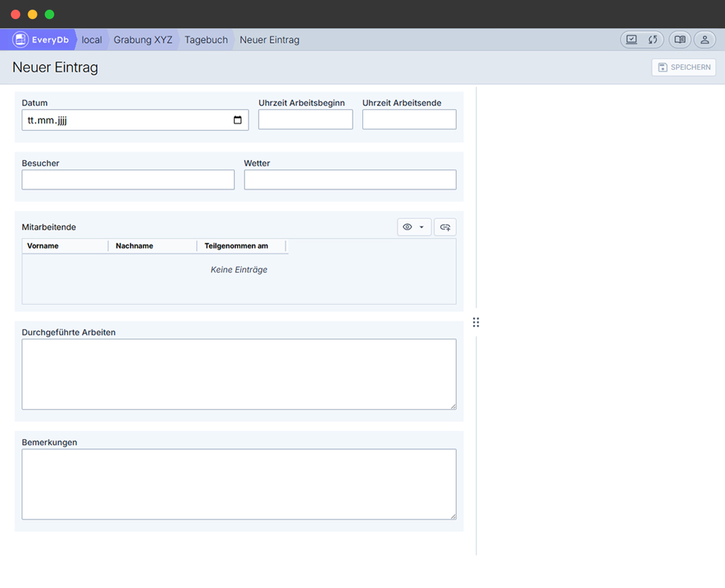The height and width of the screenshot is (588, 725).
Task: Click the Vorname column header
Action: pos(43,245)
